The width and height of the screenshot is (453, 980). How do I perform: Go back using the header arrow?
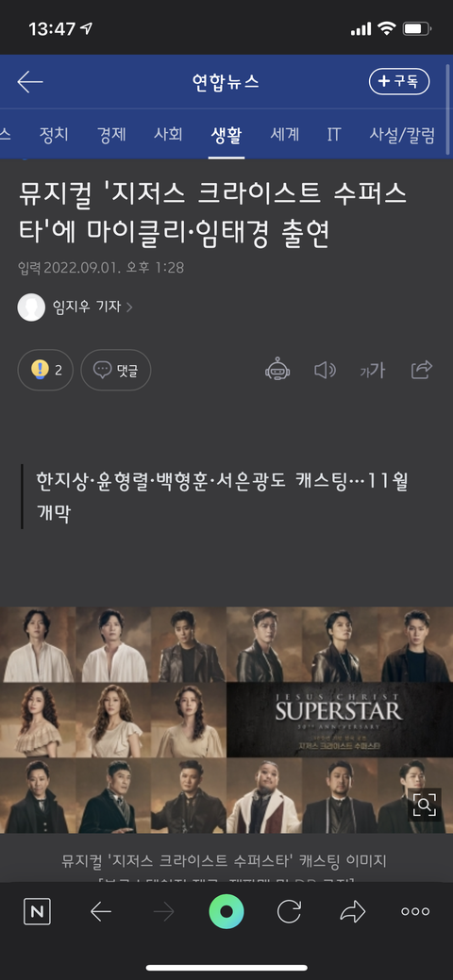(x=30, y=82)
